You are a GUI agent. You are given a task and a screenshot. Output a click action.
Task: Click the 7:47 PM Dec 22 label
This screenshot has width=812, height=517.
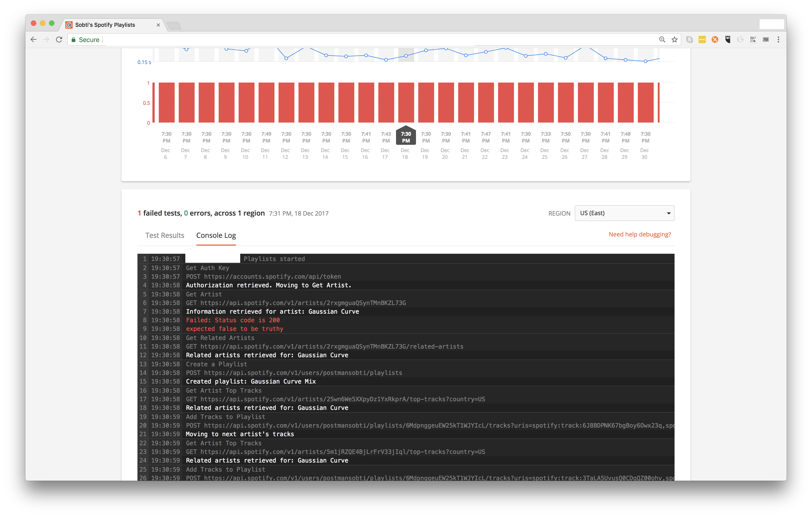click(486, 145)
